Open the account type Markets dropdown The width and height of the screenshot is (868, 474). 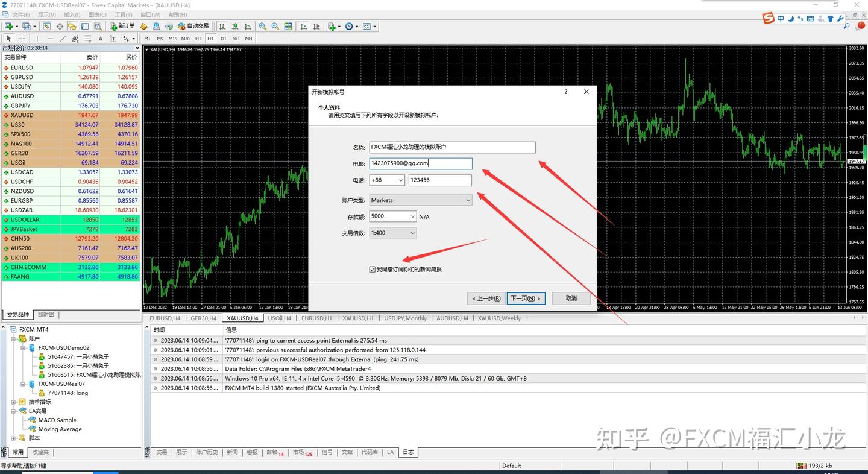pyautogui.click(x=421, y=200)
